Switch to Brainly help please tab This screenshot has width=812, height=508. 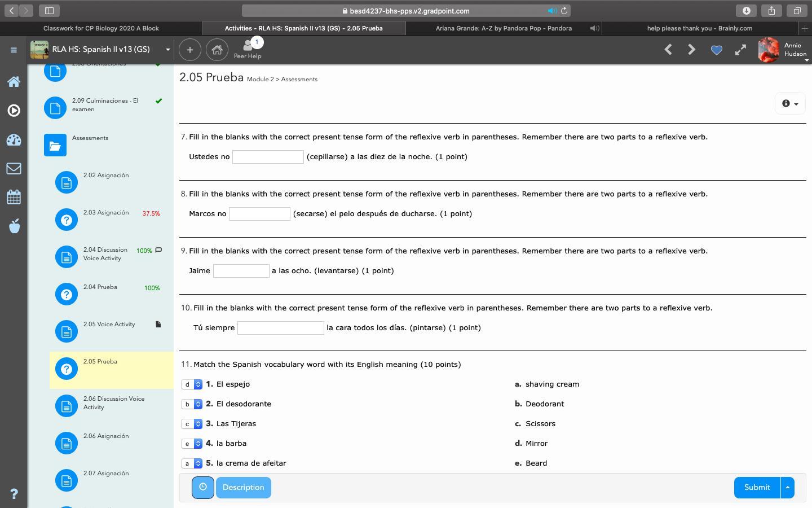pos(699,28)
